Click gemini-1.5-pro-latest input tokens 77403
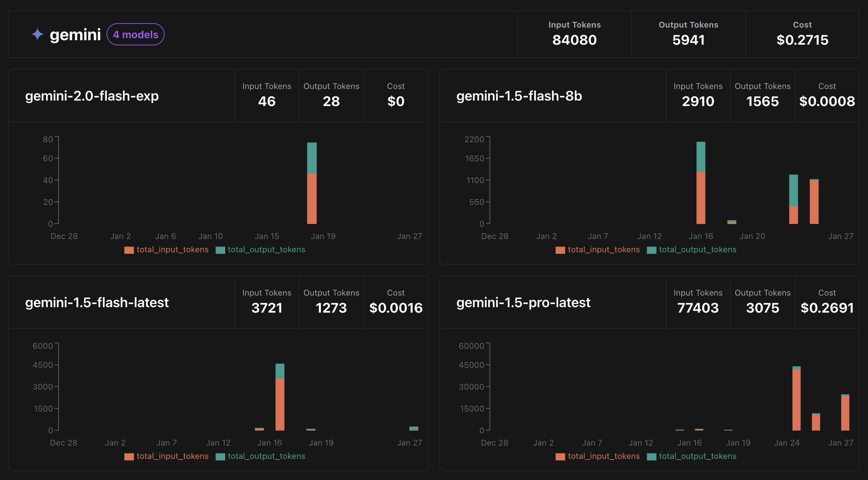This screenshot has width=868, height=480. (698, 308)
